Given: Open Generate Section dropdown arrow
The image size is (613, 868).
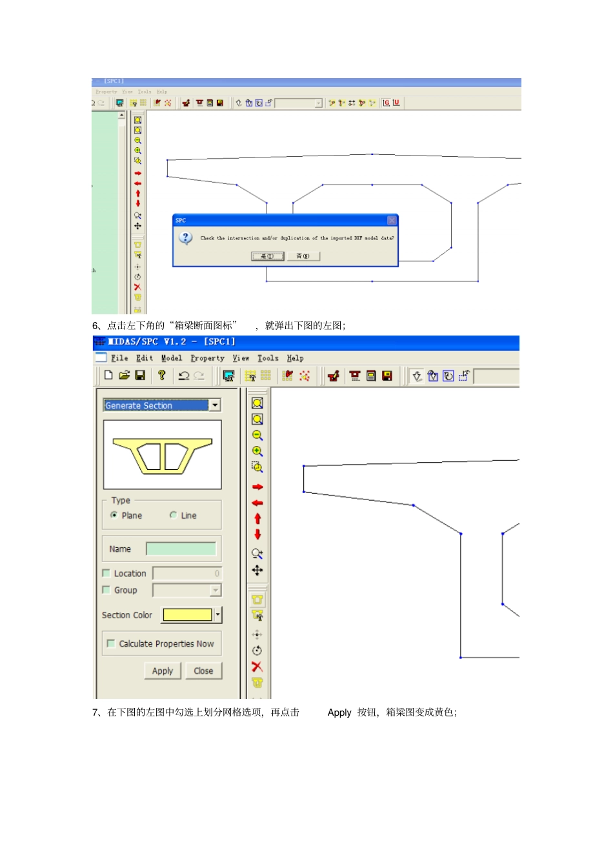Looking at the screenshot, I should pyautogui.click(x=215, y=405).
